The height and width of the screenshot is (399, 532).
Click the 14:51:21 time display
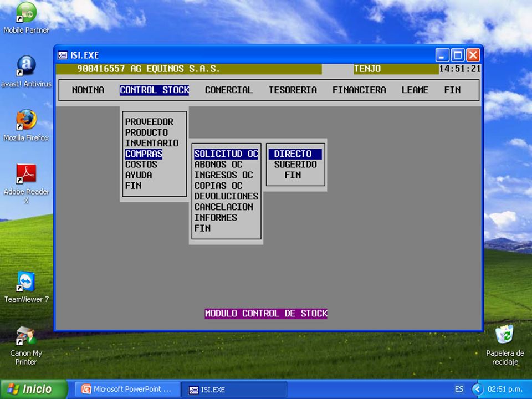tap(460, 69)
